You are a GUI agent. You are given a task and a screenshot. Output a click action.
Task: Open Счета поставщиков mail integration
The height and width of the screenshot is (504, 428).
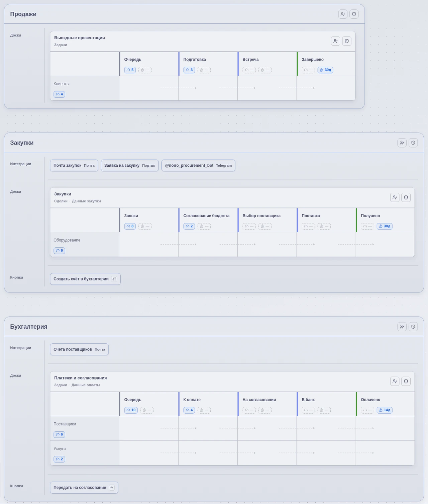(x=79, y=349)
